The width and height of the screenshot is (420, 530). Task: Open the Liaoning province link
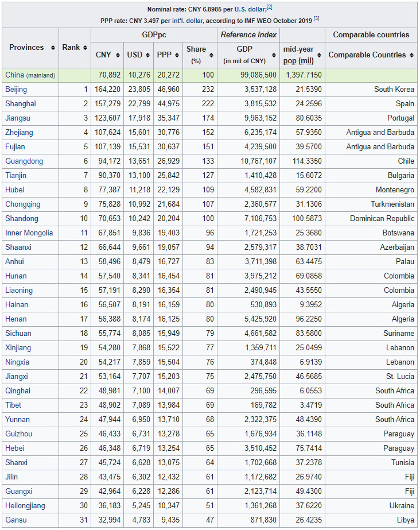(x=19, y=291)
